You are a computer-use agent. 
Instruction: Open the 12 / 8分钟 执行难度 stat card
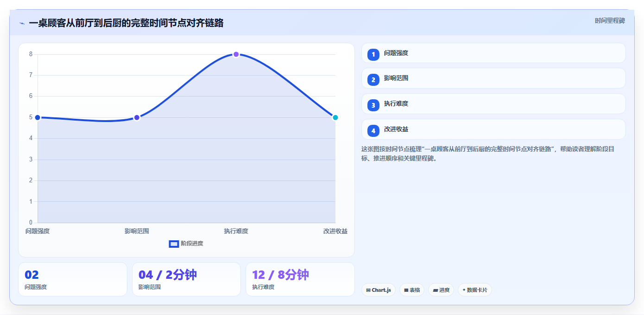(x=300, y=279)
